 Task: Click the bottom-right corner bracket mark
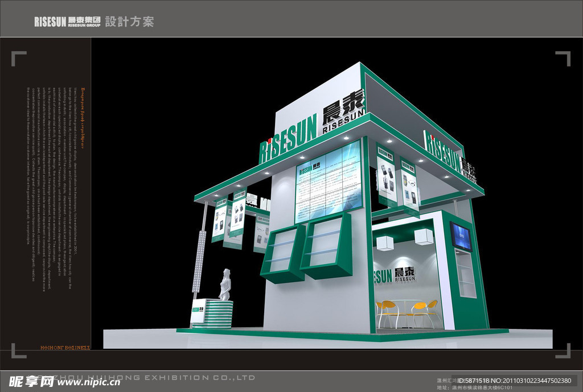(x=563, y=352)
